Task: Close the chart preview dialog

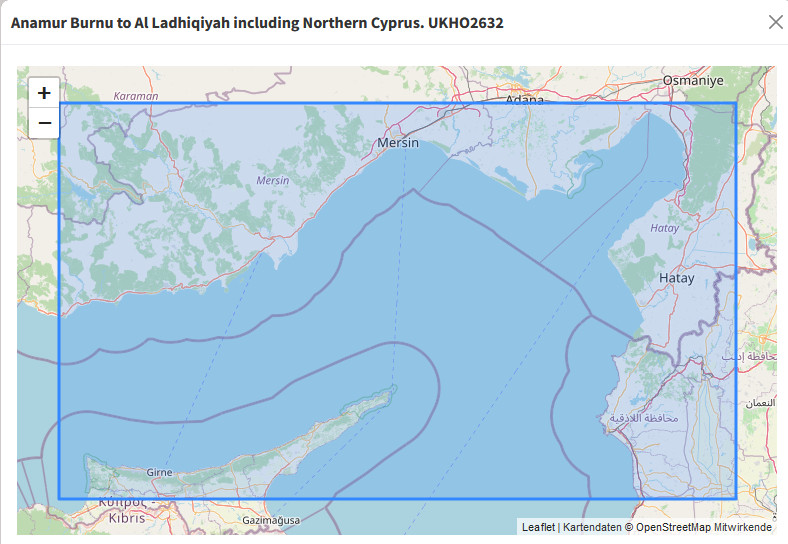Action: pos(775,22)
